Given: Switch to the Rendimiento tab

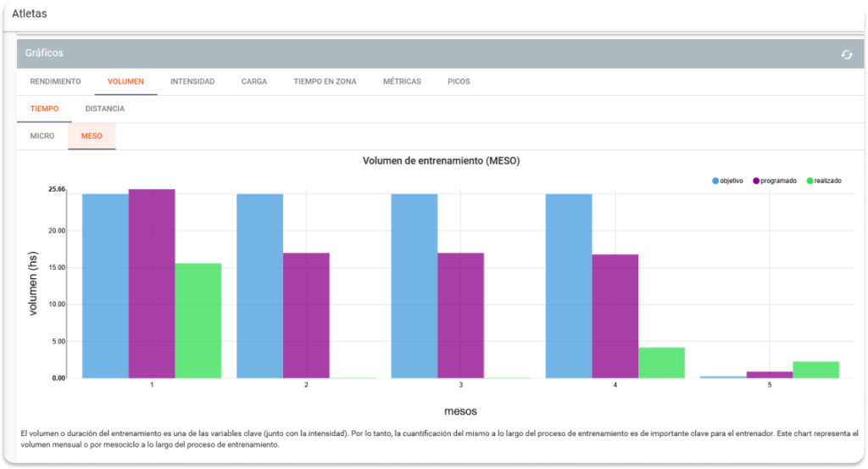Looking at the screenshot, I should click(x=55, y=82).
